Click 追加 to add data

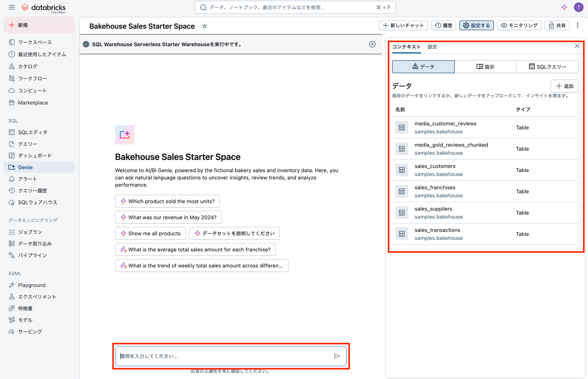click(564, 86)
